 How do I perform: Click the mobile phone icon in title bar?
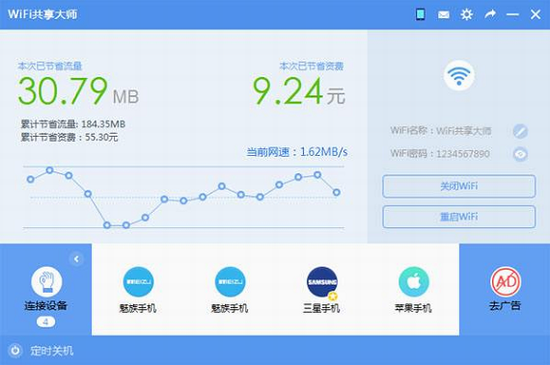[x=420, y=14]
